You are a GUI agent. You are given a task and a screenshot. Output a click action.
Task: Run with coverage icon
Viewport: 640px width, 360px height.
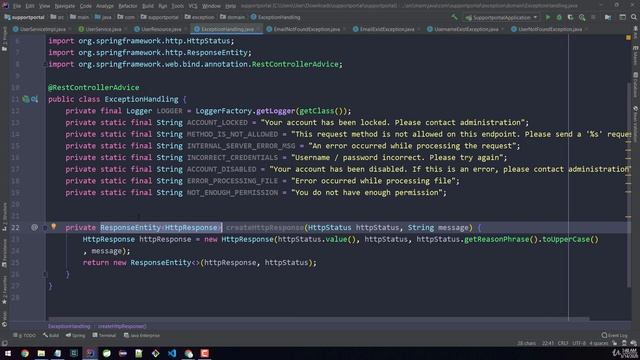[x=571, y=17]
